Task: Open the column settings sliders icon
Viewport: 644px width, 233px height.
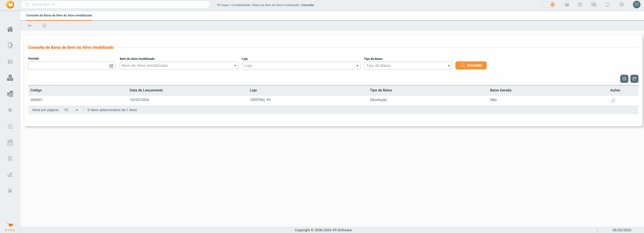Action: point(624,79)
